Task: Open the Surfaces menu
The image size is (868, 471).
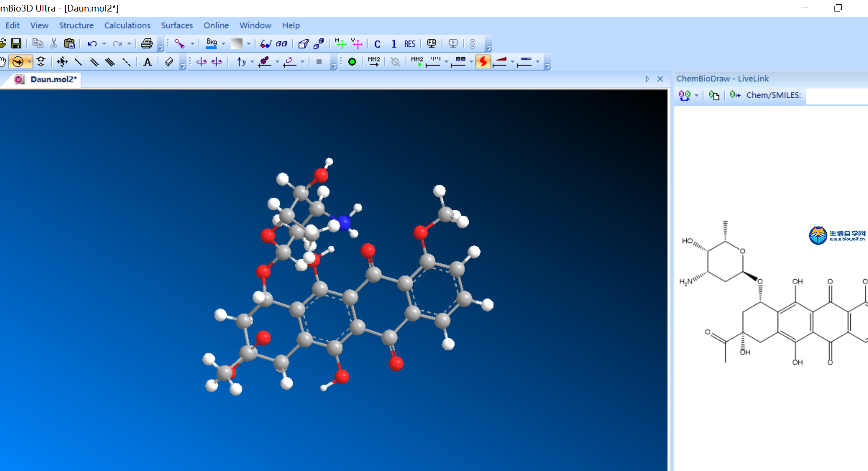Action: 177,25
